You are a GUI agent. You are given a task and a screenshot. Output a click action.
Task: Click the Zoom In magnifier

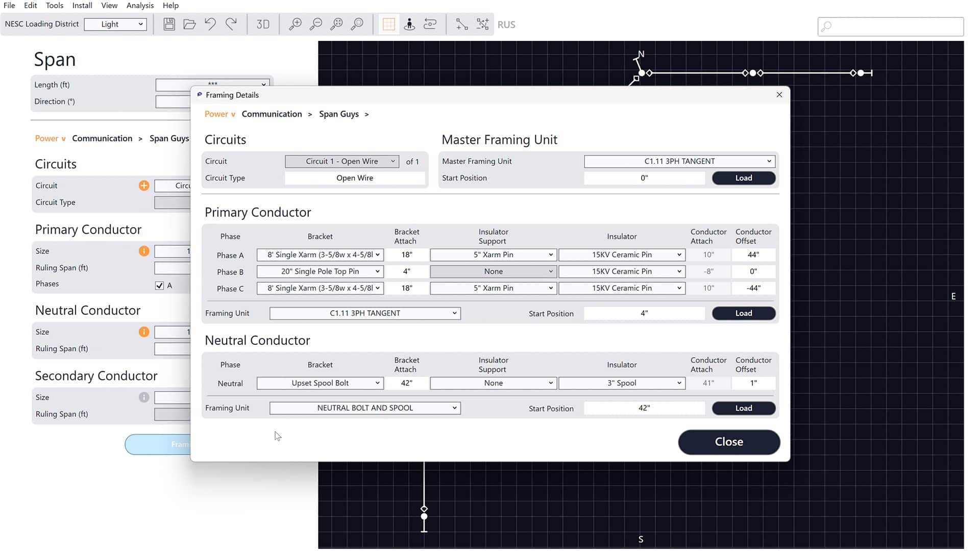coord(295,24)
